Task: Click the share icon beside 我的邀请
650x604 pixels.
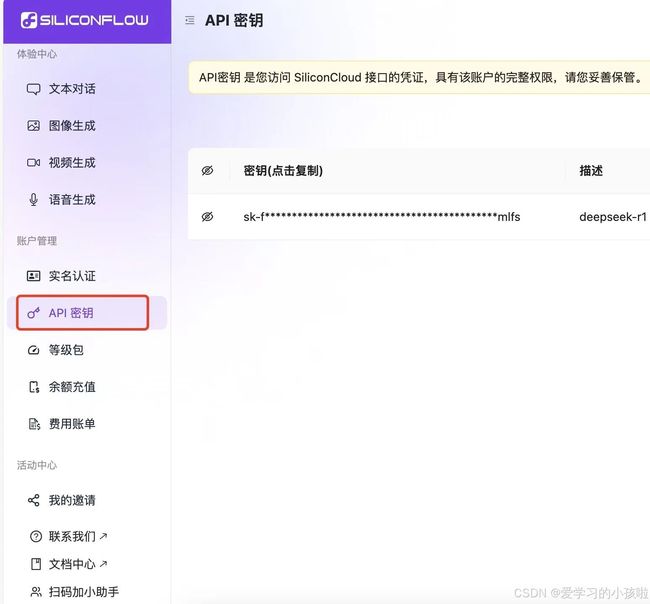Action: coord(34,500)
